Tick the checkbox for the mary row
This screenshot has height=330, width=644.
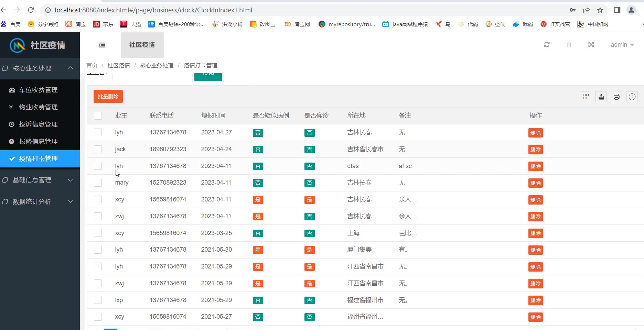[x=98, y=183]
